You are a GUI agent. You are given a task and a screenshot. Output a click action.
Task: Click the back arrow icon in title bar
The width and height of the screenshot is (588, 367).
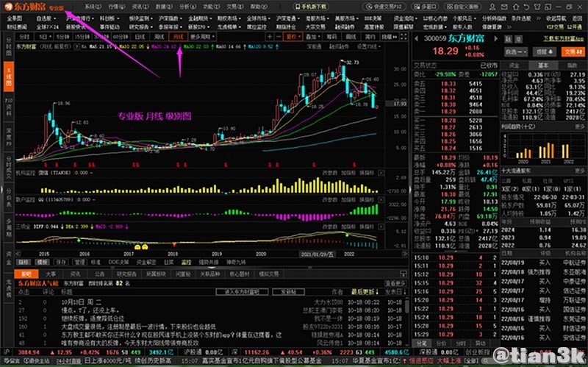click(x=526, y=7)
